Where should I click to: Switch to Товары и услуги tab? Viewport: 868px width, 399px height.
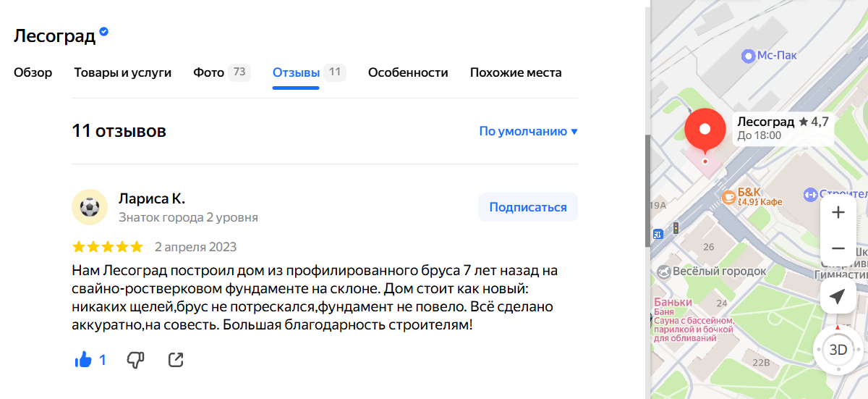tap(123, 72)
